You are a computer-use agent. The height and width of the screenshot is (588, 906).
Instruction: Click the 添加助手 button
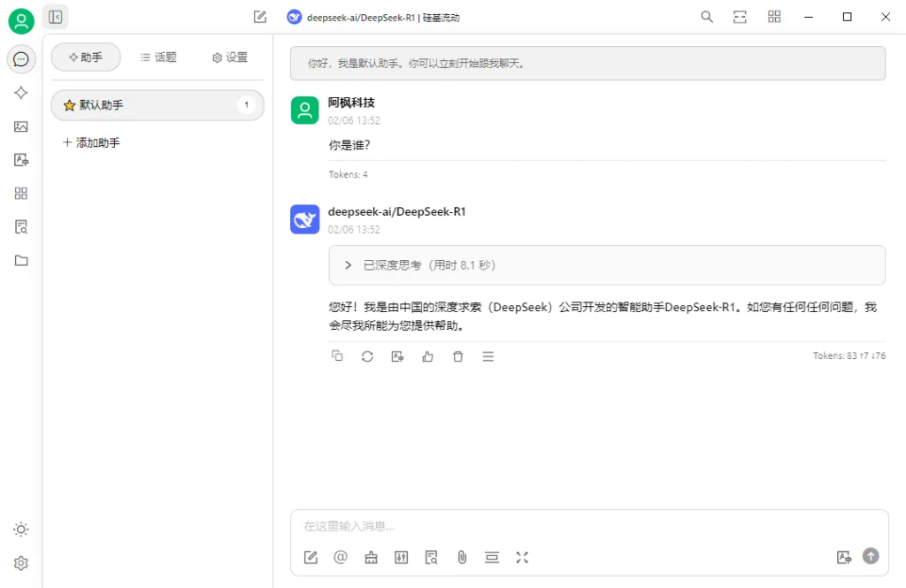(x=92, y=142)
